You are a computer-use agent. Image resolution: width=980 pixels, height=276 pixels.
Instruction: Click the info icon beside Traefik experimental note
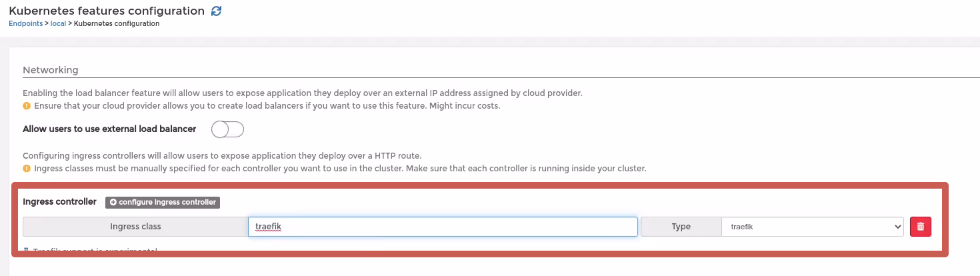(x=26, y=251)
